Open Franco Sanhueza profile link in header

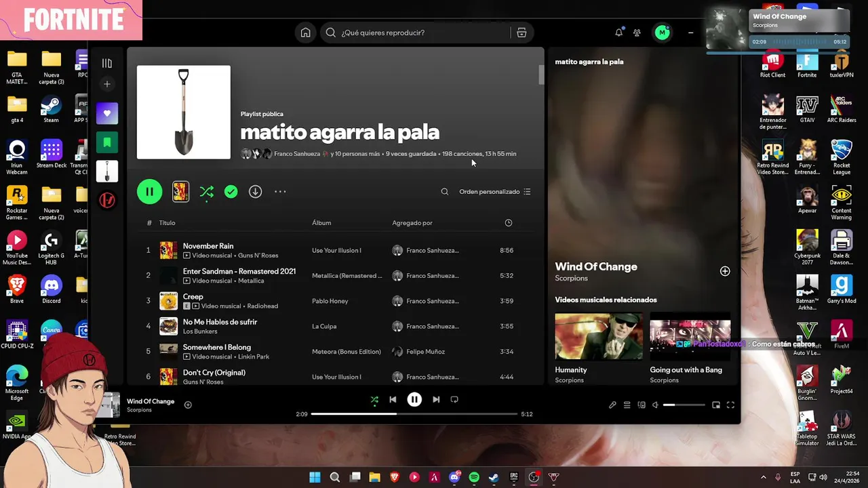[297, 154]
